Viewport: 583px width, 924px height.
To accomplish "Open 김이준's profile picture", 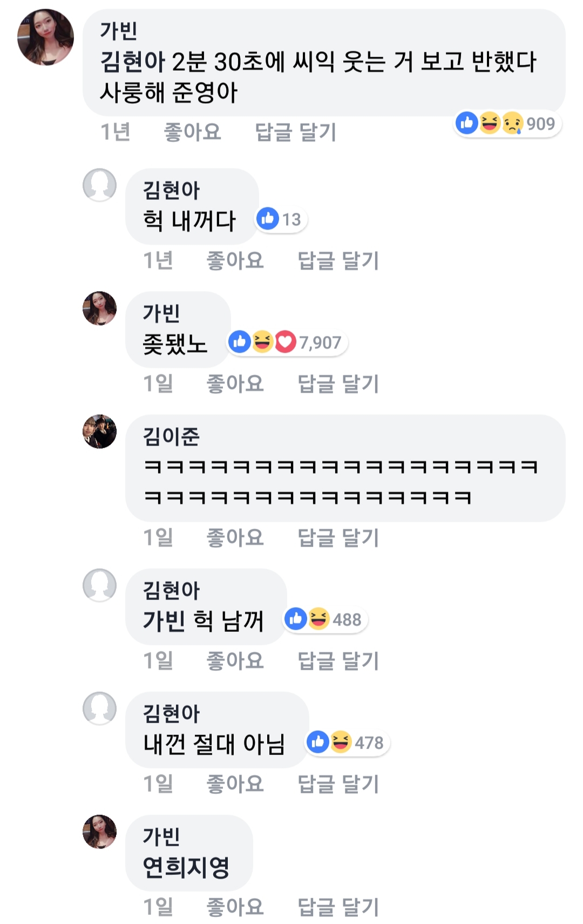I will click(x=99, y=431).
